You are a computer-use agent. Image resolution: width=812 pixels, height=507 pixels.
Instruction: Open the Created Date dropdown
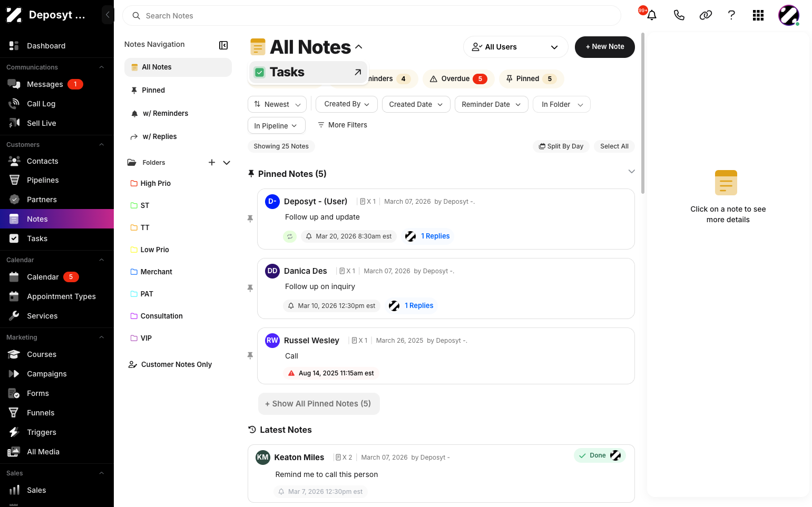(x=416, y=104)
